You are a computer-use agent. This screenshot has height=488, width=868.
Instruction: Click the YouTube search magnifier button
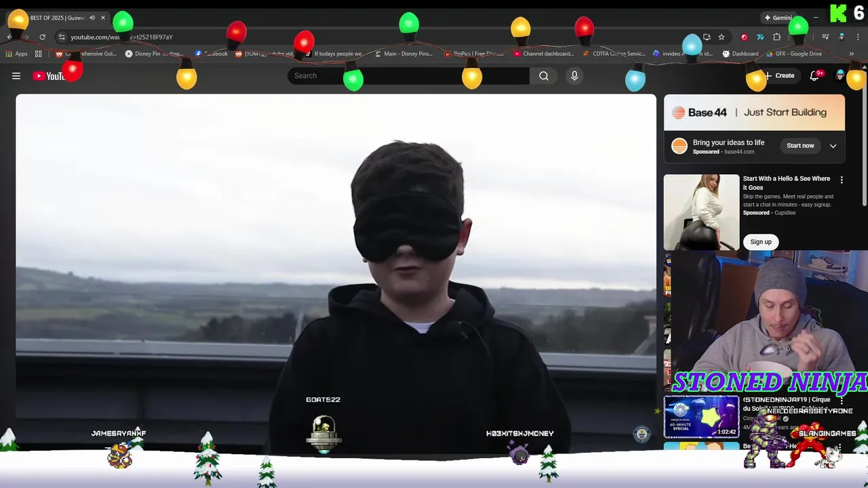coord(544,76)
